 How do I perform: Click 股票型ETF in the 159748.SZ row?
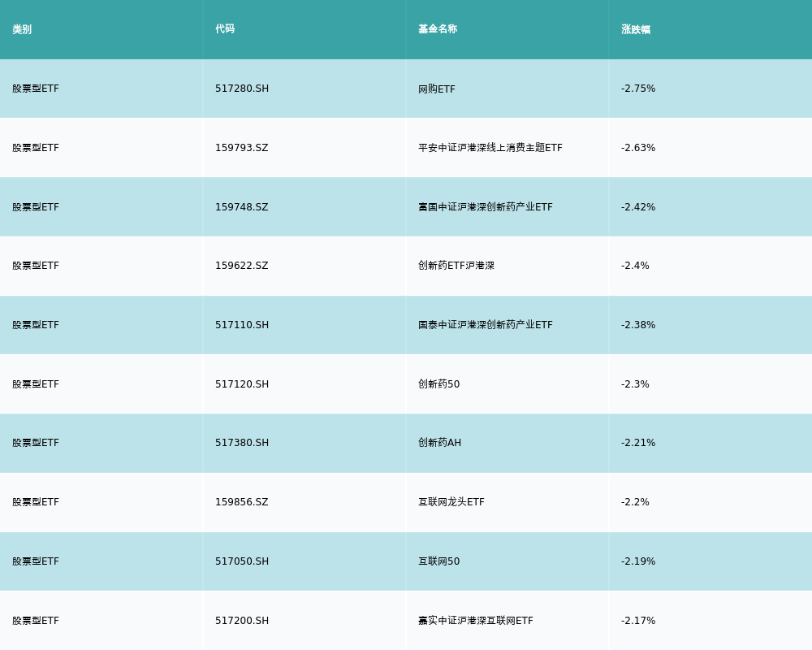[x=36, y=207]
